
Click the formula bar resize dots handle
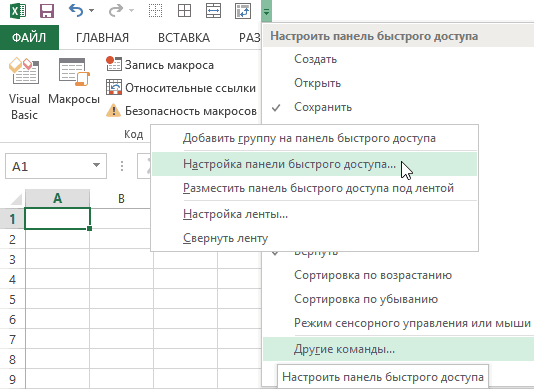coord(122,166)
